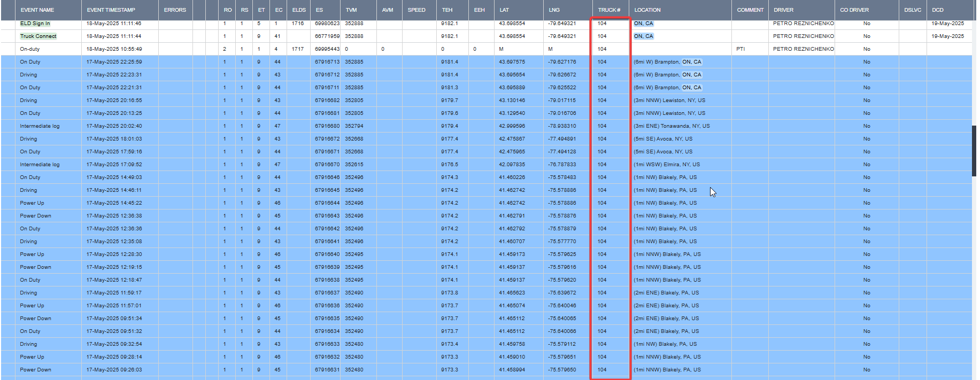980x380 pixels.
Task: Click the 'On Duty' event at 14:49:03
Action: pyautogui.click(x=30, y=177)
